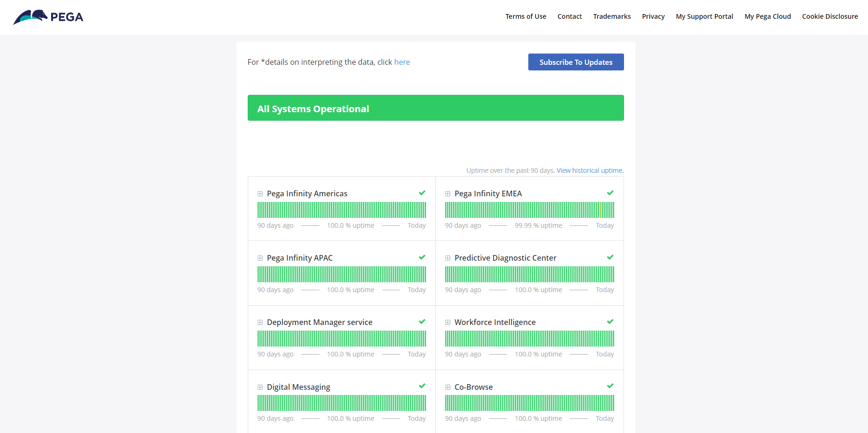
Task: Click yellow bar in Pega Infinity EMEA uptime
Action: [x=601, y=210]
